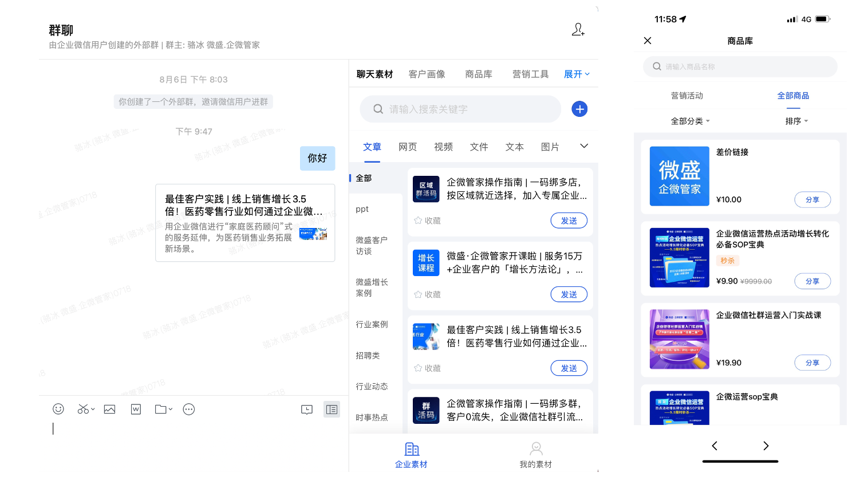Open the 企业素材 bottom tab
The width and height of the screenshot is (868, 488).
coord(411,455)
